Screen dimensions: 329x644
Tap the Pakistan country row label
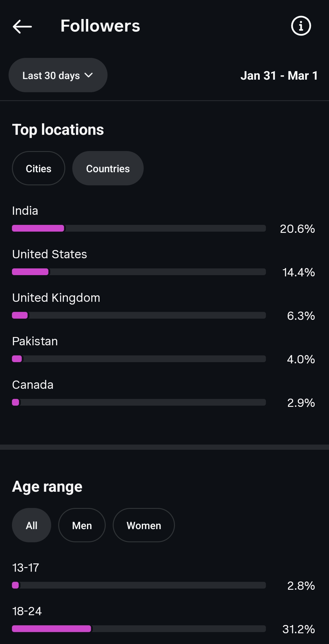coord(35,341)
